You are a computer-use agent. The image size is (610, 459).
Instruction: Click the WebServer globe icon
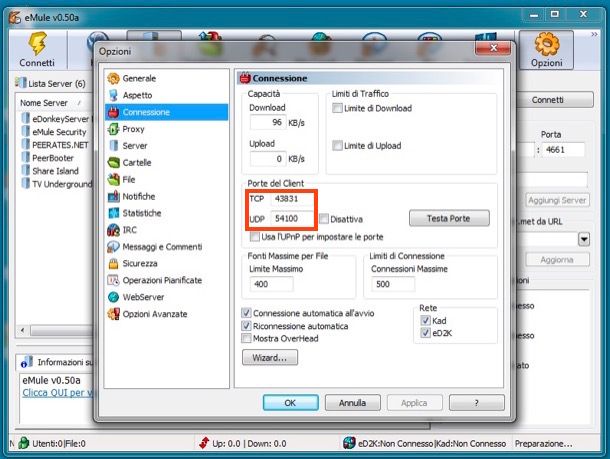click(x=113, y=297)
